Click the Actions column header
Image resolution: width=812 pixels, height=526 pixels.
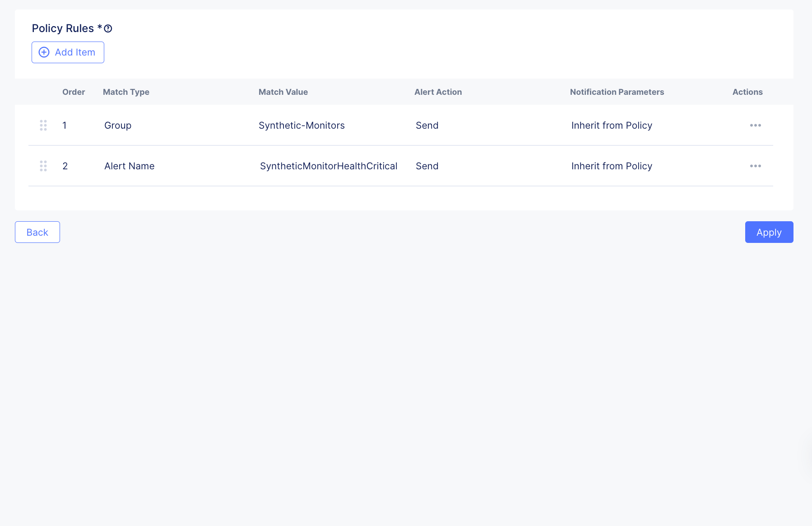(747, 92)
